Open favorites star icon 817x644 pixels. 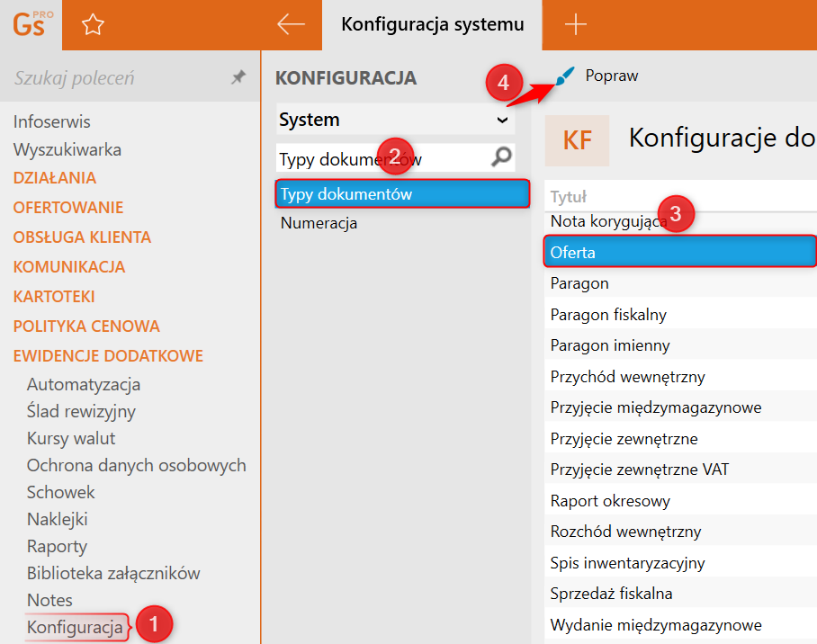[x=93, y=24]
